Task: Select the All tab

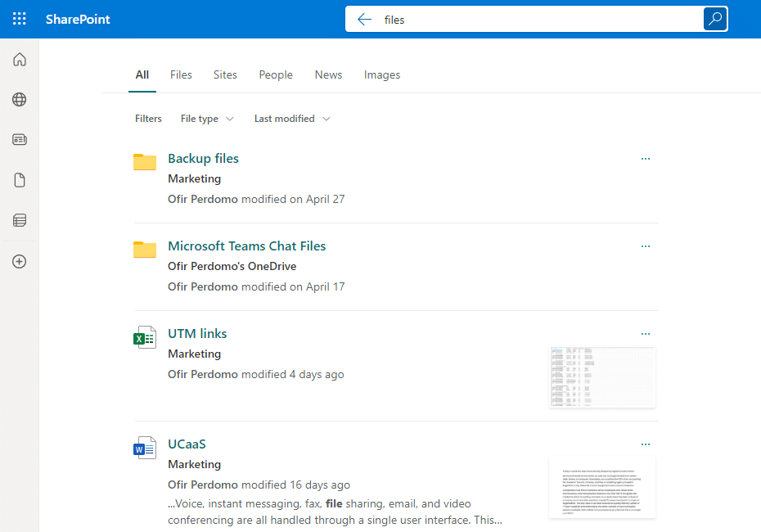Action: (x=142, y=74)
